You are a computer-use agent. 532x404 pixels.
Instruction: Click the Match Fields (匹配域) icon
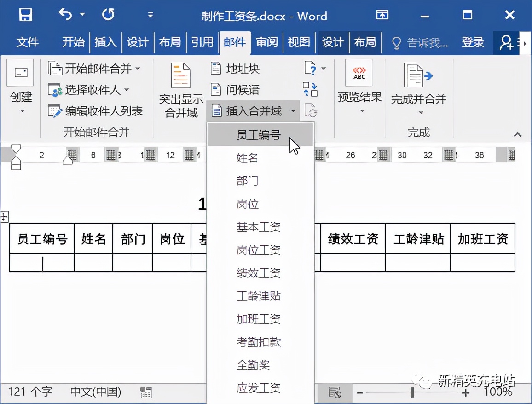tap(309, 90)
